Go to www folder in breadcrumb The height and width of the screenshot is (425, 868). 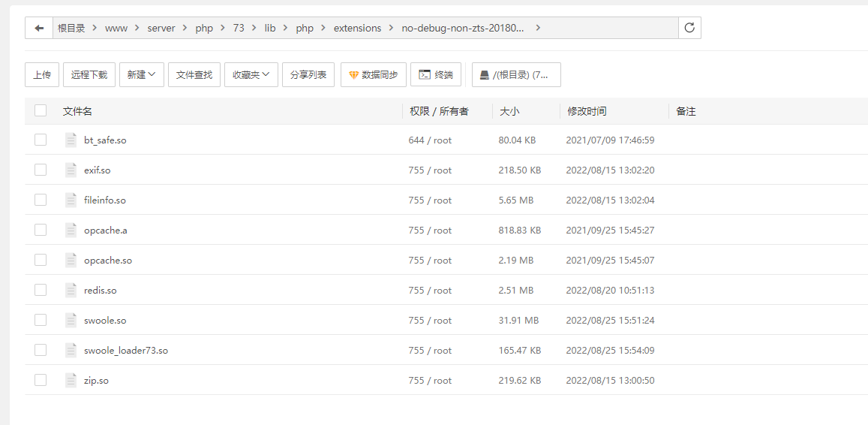coord(116,29)
